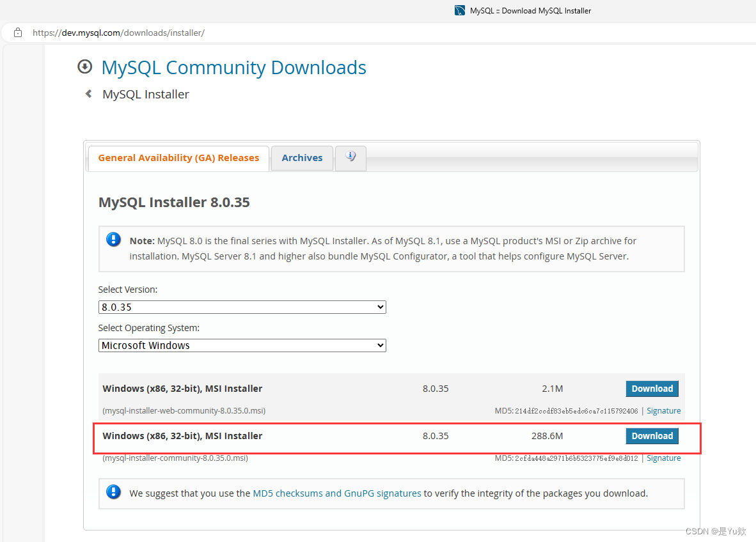Click the MySQL dolphin favicon in the tab
The height and width of the screenshot is (542, 756).
pos(460,11)
